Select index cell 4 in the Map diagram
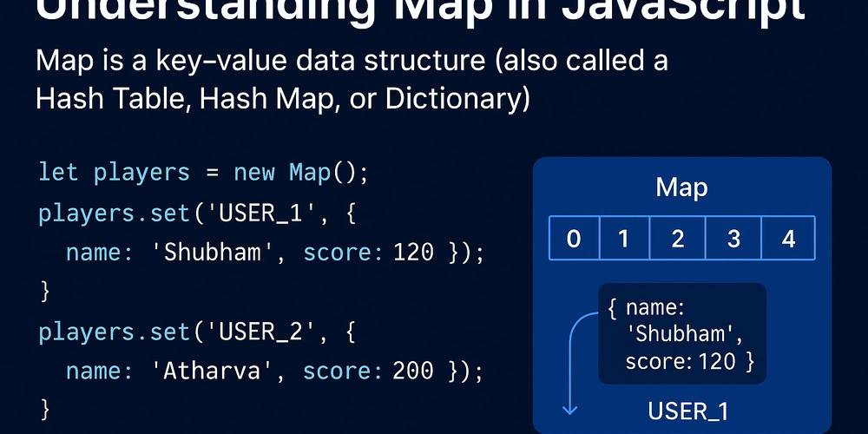 pos(789,238)
